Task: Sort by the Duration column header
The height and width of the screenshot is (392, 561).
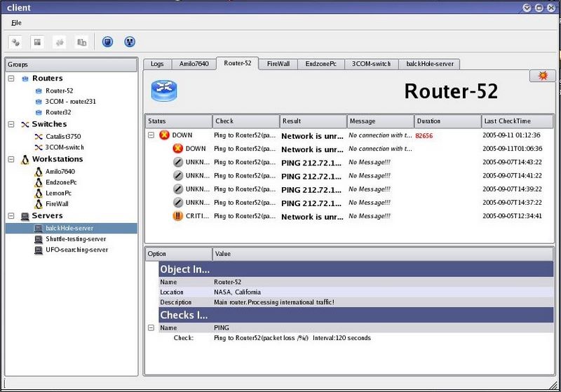Action: pyautogui.click(x=447, y=121)
